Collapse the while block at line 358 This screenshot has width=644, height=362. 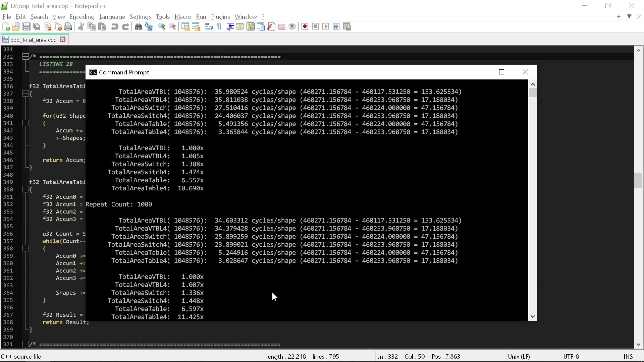point(25,248)
